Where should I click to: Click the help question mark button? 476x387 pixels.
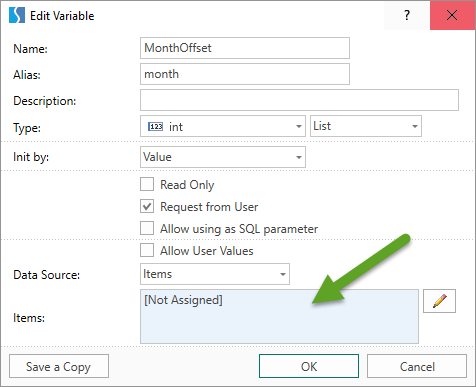coord(407,15)
